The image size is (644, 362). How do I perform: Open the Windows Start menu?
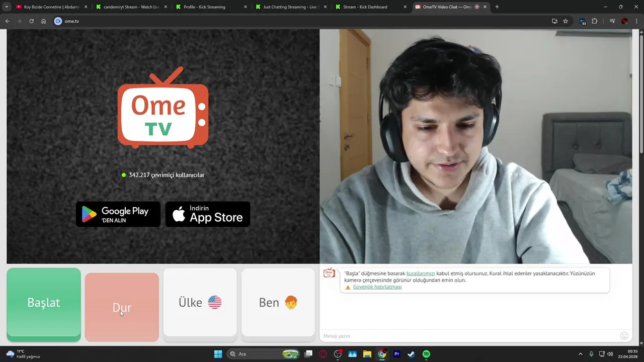pos(218,354)
